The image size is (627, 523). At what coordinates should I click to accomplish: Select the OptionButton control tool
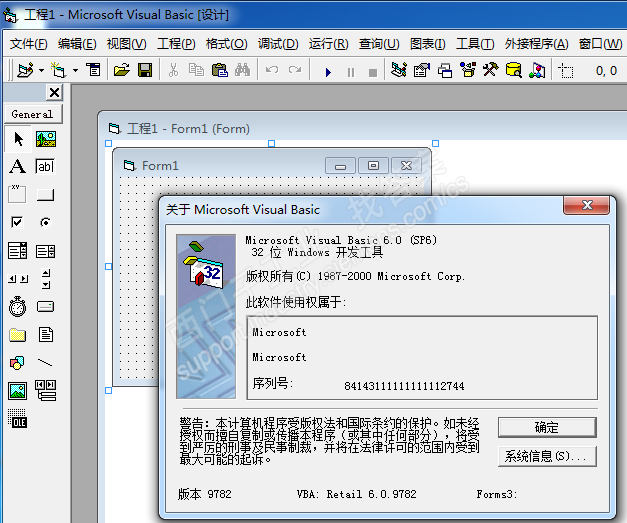[x=45, y=222]
